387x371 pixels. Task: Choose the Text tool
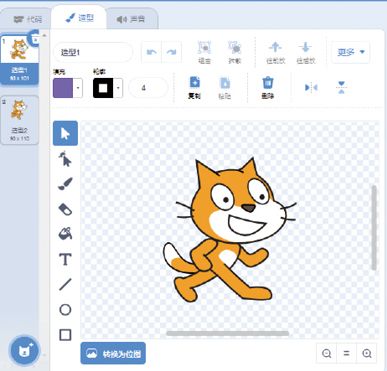[65, 259]
